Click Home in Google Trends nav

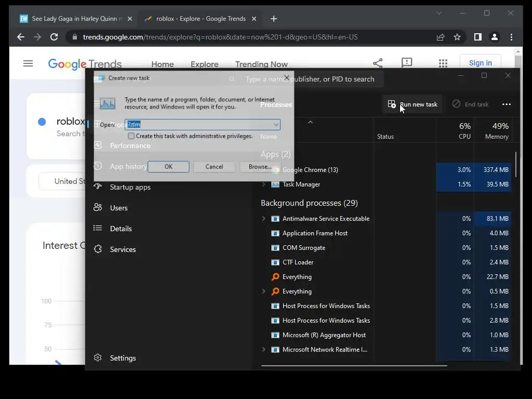162,64
